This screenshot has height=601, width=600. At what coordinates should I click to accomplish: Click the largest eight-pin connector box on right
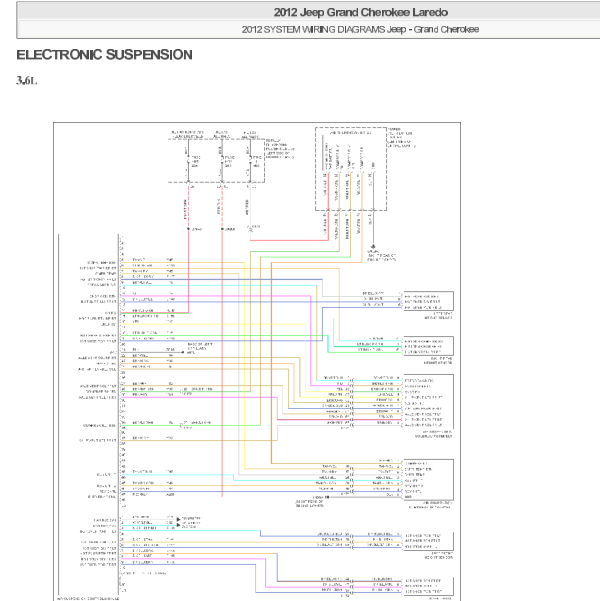[x=428, y=401]
